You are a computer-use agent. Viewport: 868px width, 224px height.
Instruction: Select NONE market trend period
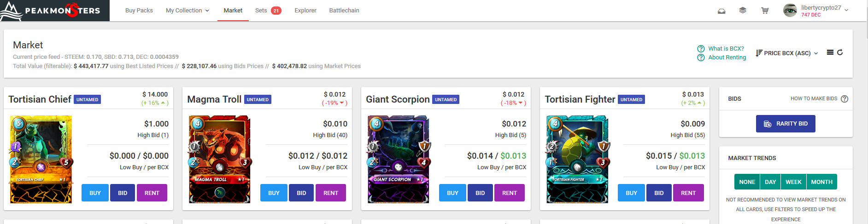(x=747, y=182)
